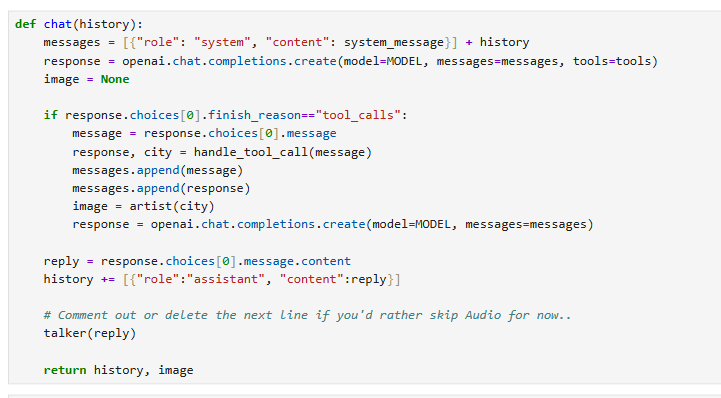Screen dimensions: 721x398
Task: Click 'content' at end of the reply line
Action: [x=326, y=261]
